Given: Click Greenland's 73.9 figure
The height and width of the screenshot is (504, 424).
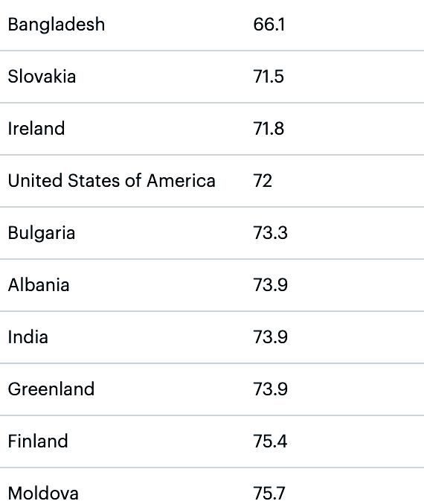Looking at the screenshot, I should coord(271,389).
